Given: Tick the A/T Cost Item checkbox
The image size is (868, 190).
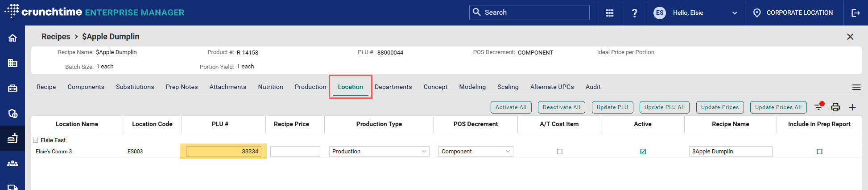Looking at the screenshot, I should click(x=559, y=152).
